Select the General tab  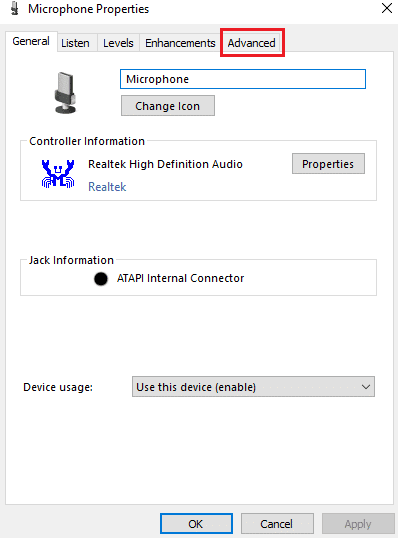[31, 41]
